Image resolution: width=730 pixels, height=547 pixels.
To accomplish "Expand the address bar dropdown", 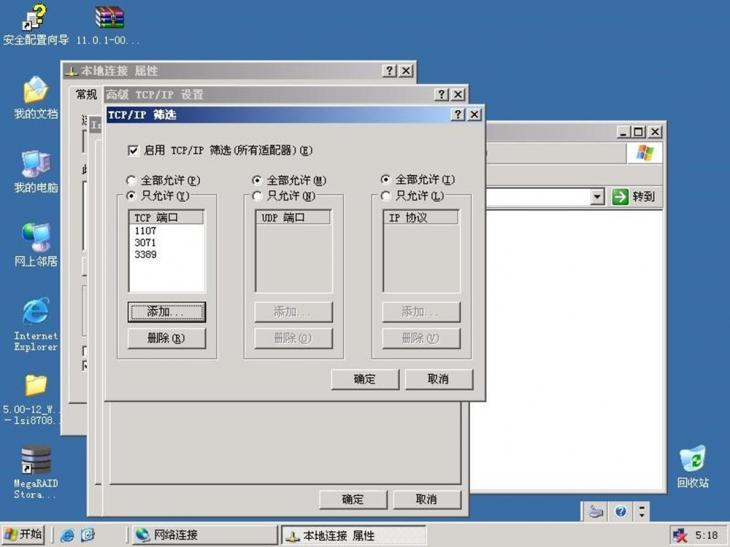I will 597,197.
